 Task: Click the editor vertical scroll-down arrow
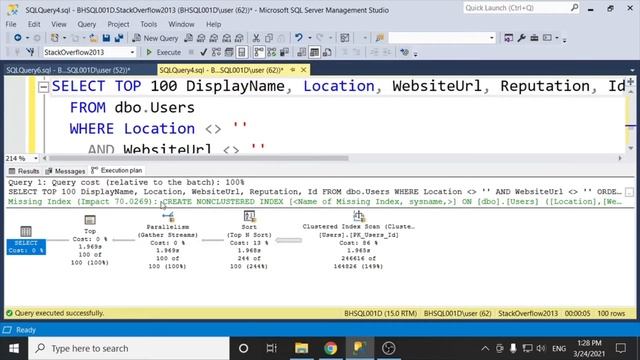tap(631, 148)
